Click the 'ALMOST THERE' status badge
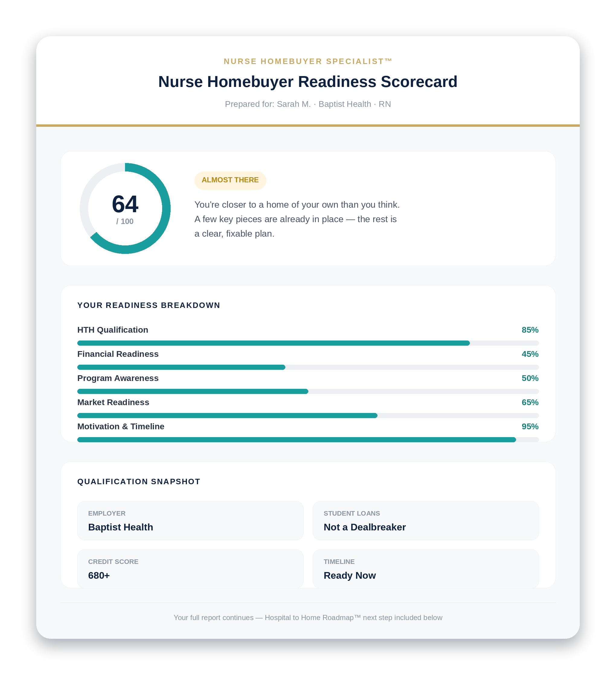 pos(230,181)
